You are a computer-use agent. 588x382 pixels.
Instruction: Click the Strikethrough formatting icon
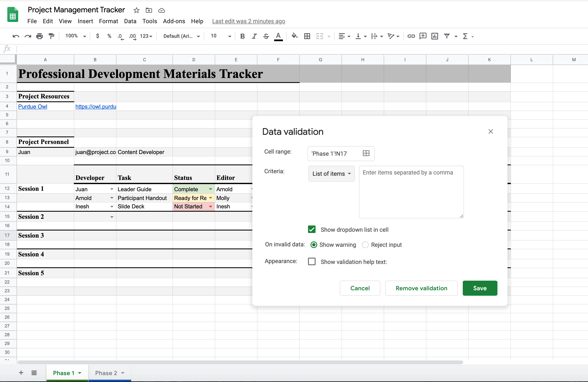coord(266,36)
